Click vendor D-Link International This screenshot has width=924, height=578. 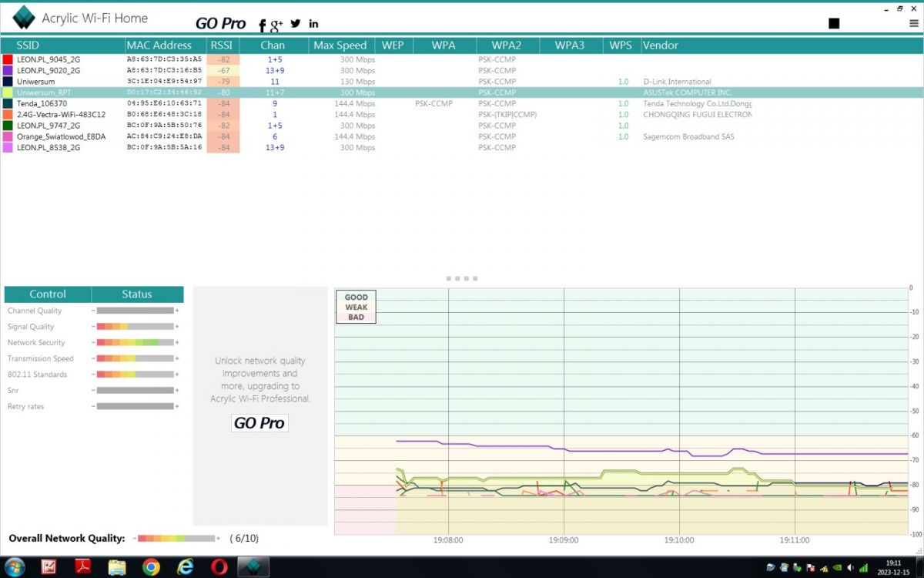678,82
